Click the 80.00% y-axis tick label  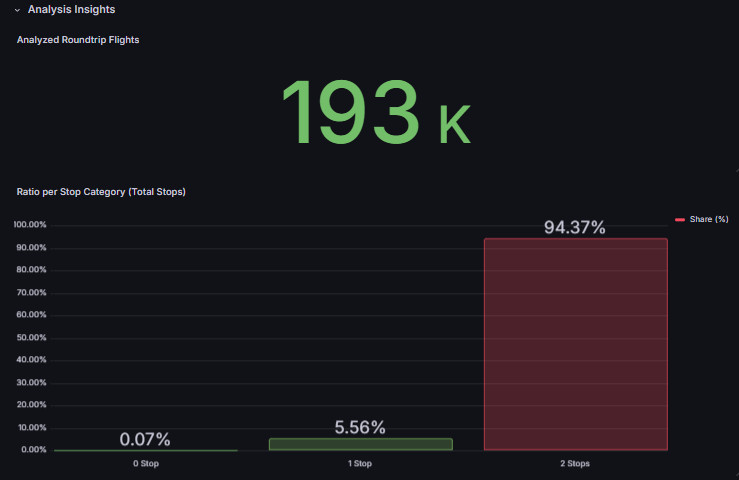32,269
